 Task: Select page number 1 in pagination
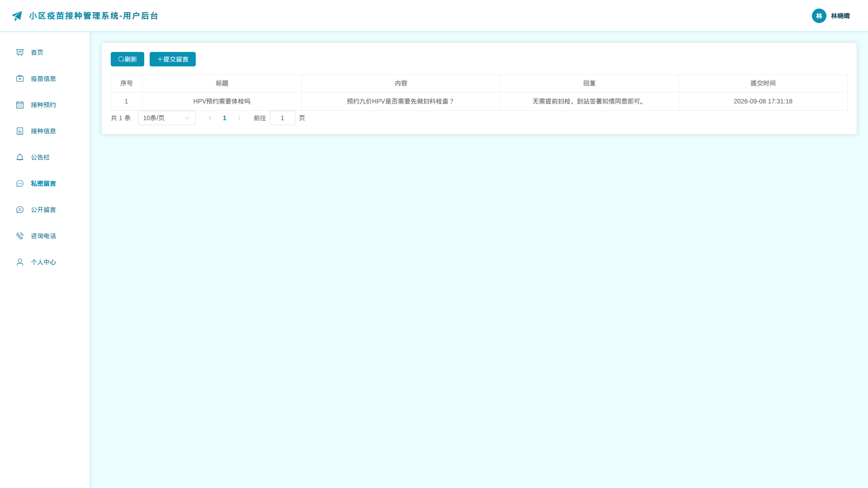coord(224,118)
